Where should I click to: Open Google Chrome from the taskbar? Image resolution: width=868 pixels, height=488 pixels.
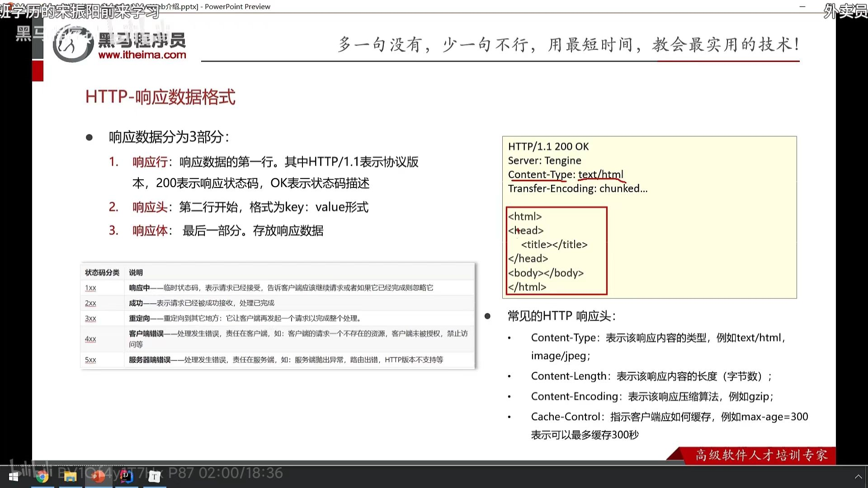(42, 477)
